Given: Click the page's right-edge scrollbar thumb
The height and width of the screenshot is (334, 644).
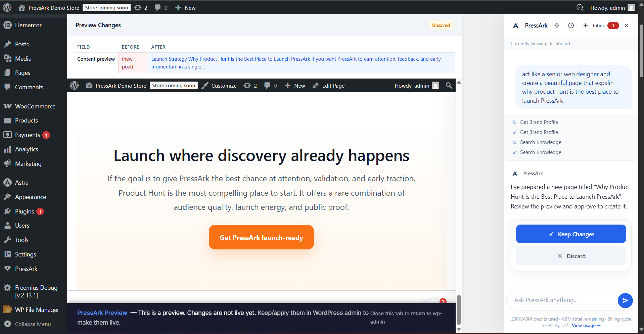Looking at the screenshot, I should pos(641,51).
